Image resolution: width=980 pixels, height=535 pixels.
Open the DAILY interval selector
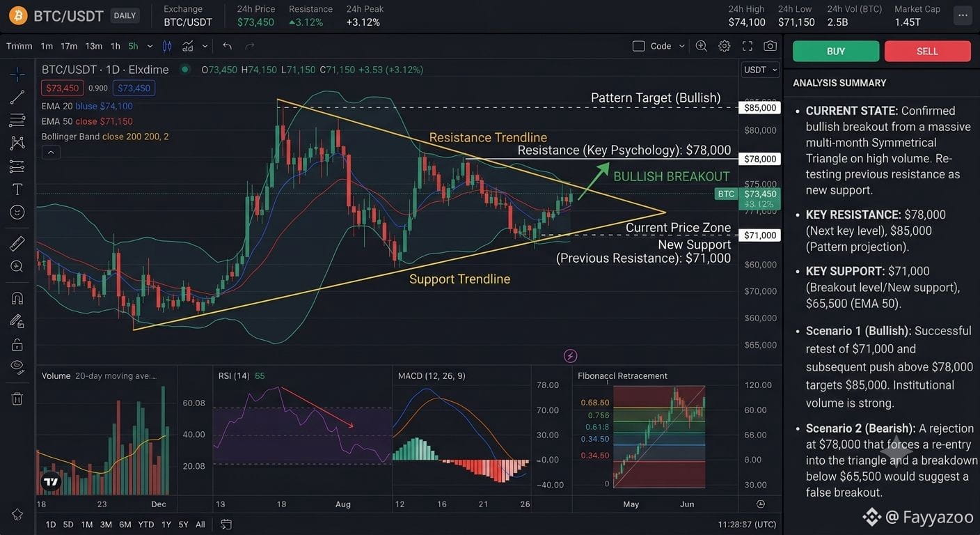click(x=125, y=15)
